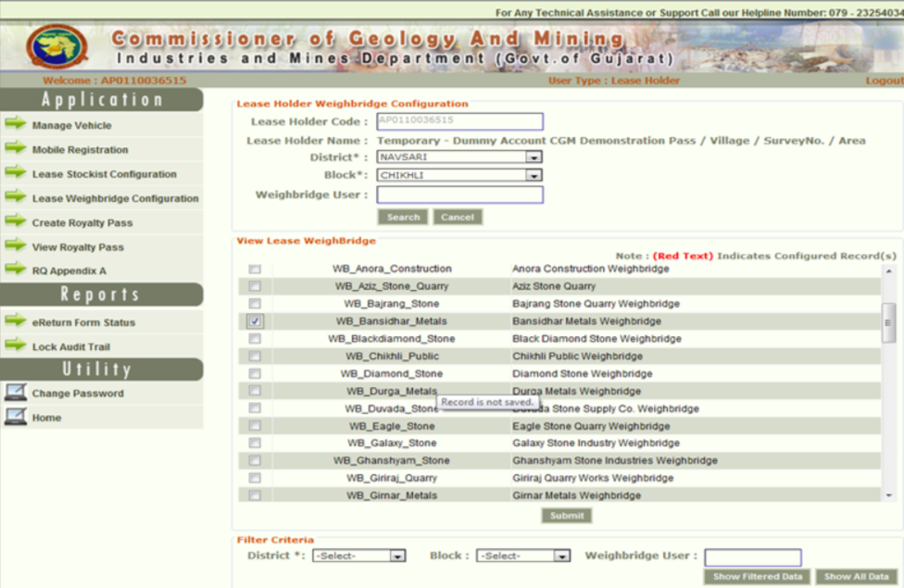
Task: Open eReturn Form Status report
Action: pyautogui.click(x=83, y=323)
